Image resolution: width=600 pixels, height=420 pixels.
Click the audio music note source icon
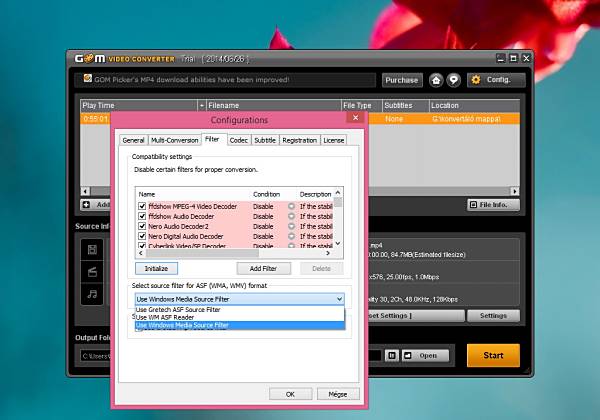click(92, 294)
